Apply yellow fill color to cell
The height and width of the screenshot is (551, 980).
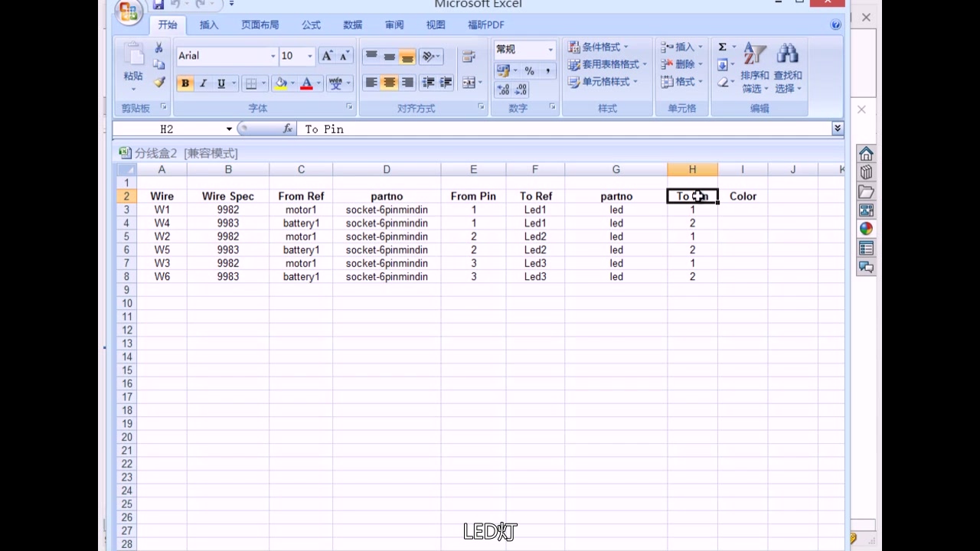280,83
